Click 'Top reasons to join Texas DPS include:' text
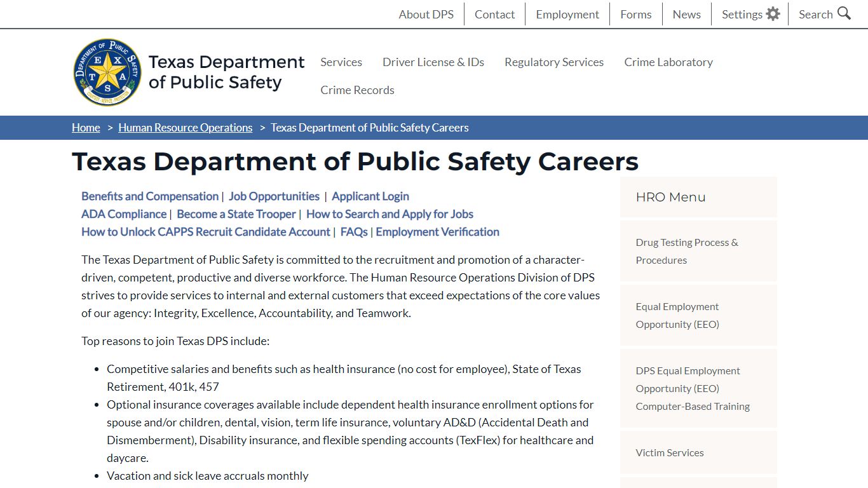868x488 pixels. 175,341
